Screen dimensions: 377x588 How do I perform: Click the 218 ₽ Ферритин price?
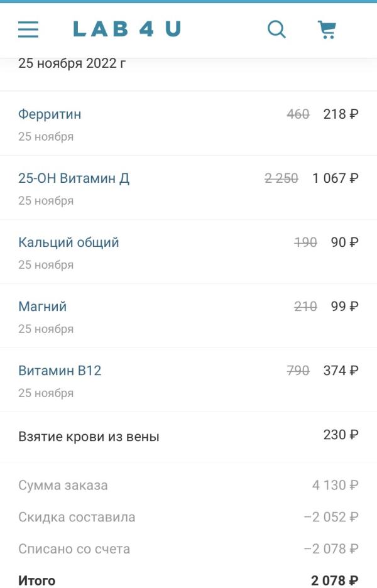(341, 114)
